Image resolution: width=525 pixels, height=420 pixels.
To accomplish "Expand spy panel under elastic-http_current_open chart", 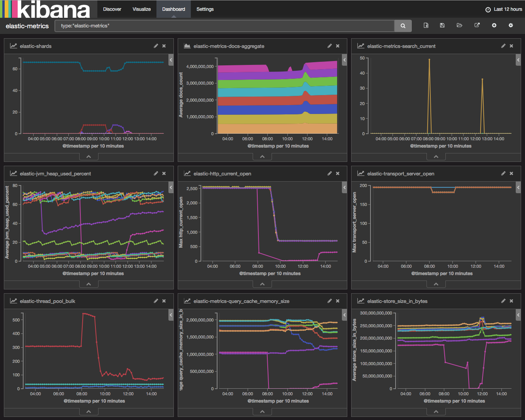I will tap(262, 284).
